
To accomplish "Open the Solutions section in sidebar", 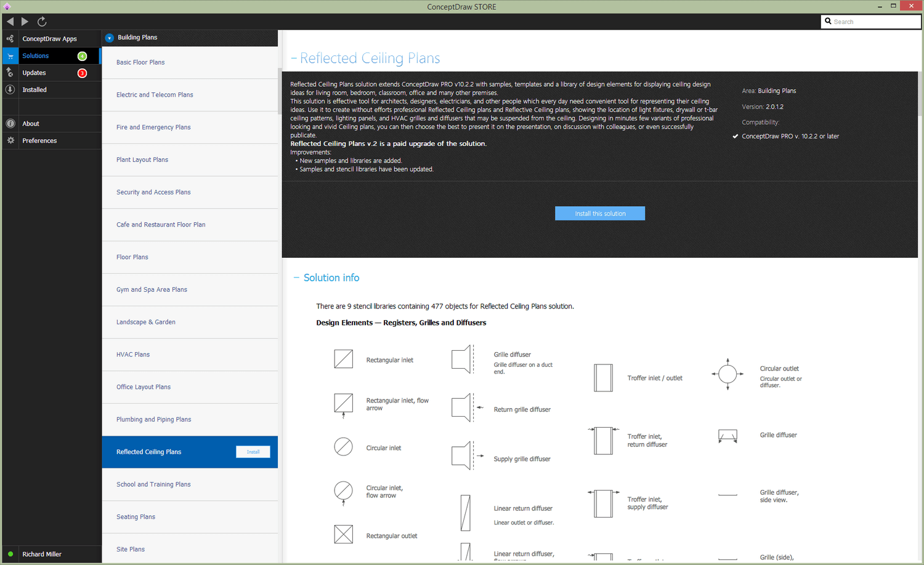I will [x=36, y=56].
